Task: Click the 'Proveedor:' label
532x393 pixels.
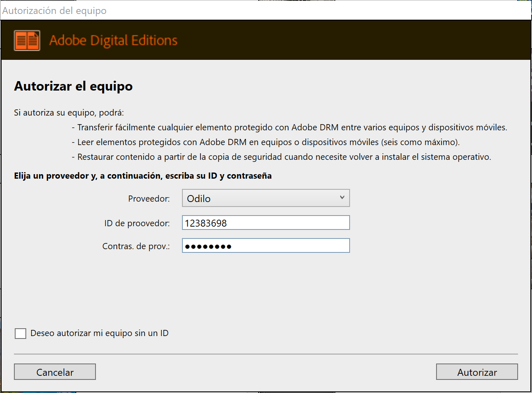Action: (149, 199)
